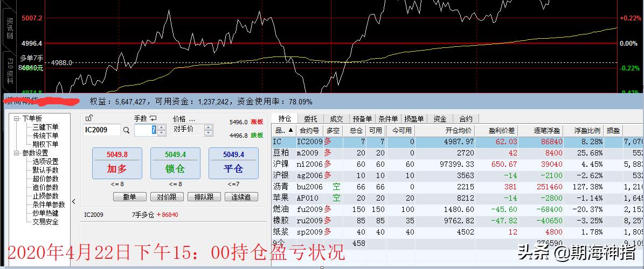Decrease 手数 with the down stepper arrow

tap(162, 132)
